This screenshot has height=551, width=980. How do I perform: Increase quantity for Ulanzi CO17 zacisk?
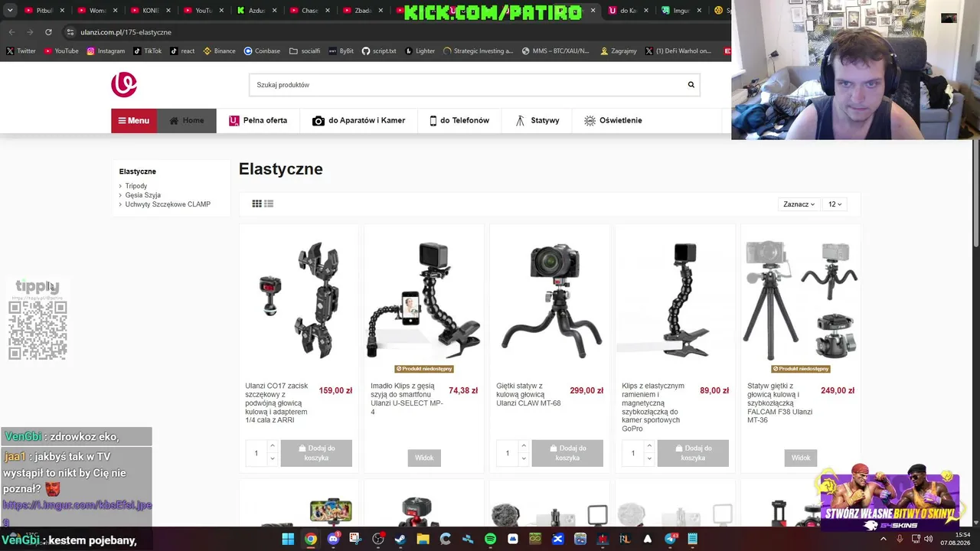click(x=272, y=446)
